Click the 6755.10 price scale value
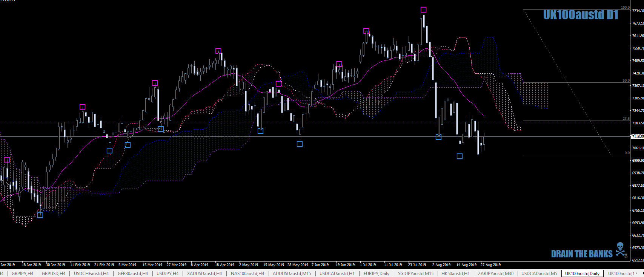644x277 pixels. [638, 210]
